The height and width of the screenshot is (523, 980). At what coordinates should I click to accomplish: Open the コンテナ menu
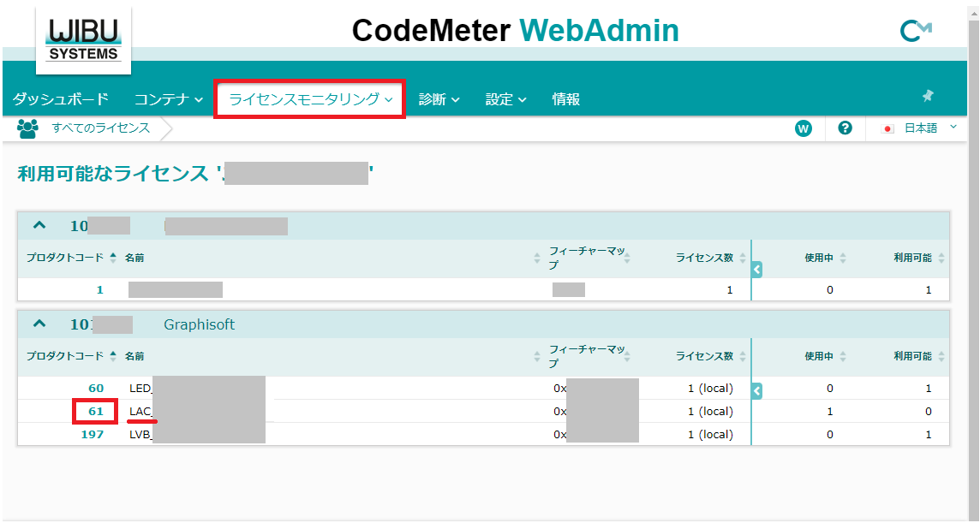(x=169, y=98)
